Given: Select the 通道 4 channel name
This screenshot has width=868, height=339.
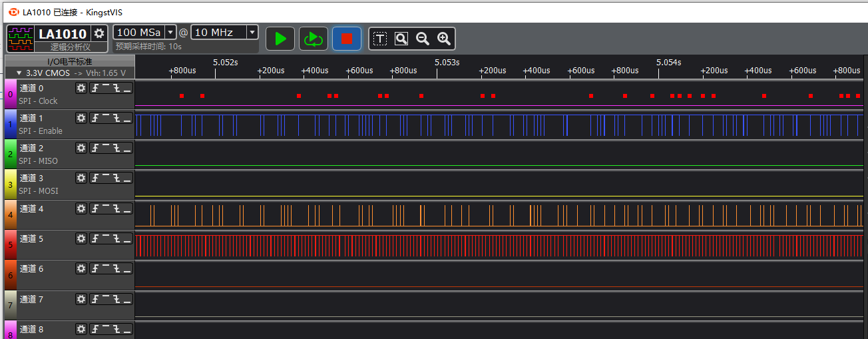Looking at the screenshot, I should coord(31,208).
